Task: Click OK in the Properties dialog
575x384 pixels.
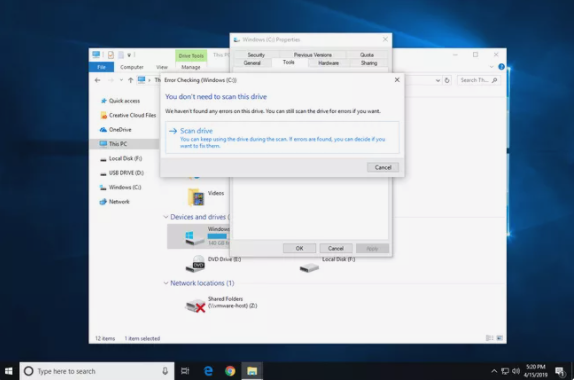Action: click(x=299, y=248)
